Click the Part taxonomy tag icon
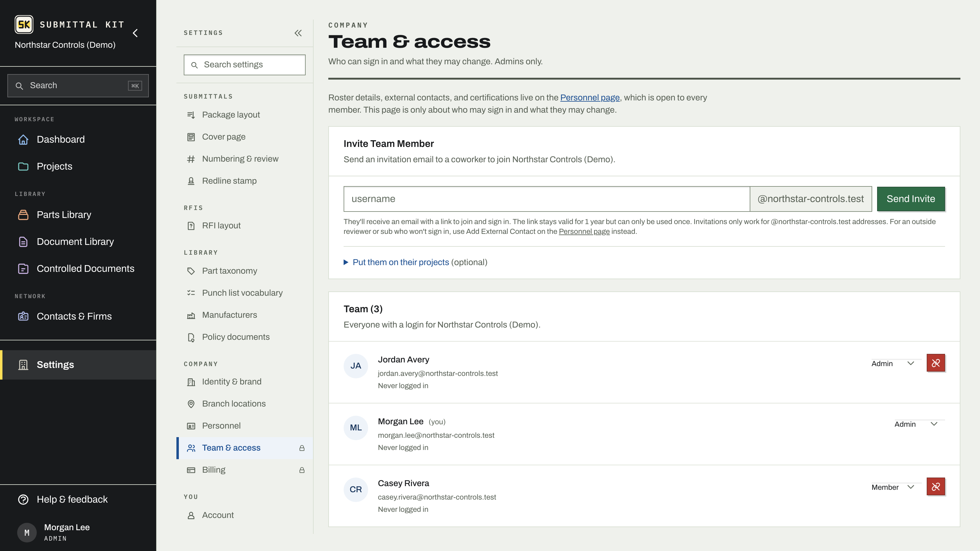 coord(191,271)
